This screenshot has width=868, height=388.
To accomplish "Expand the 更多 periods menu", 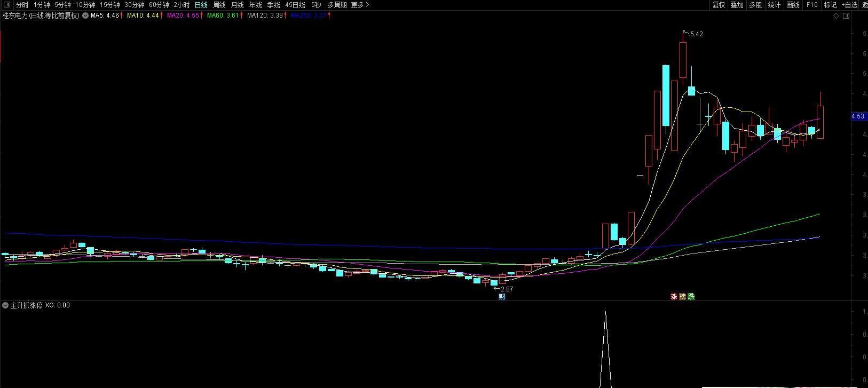I will pos(360,5).
